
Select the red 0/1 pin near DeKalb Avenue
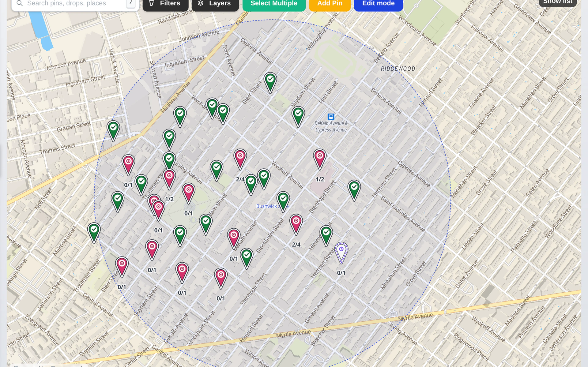pyautogui.click(x=234, y=239)
